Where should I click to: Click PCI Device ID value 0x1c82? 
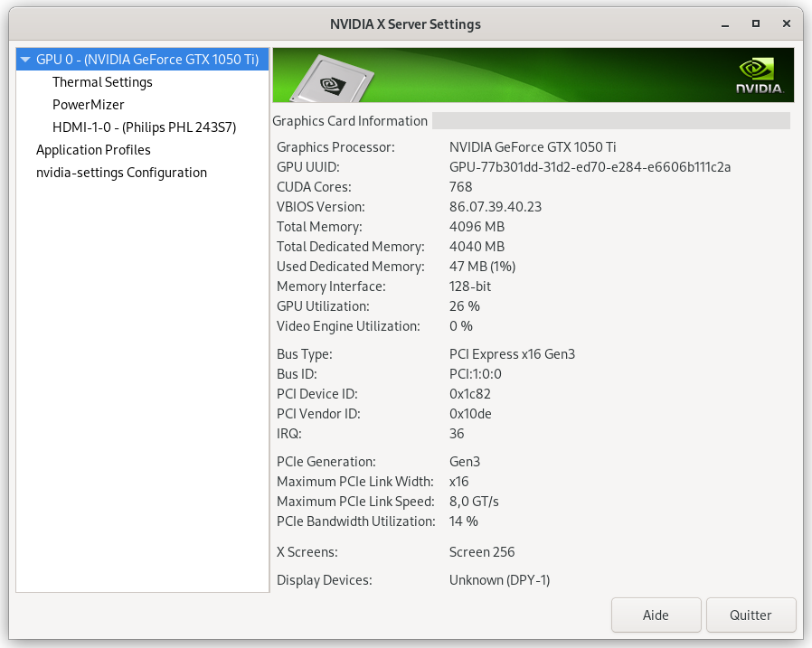pos(469,394)
